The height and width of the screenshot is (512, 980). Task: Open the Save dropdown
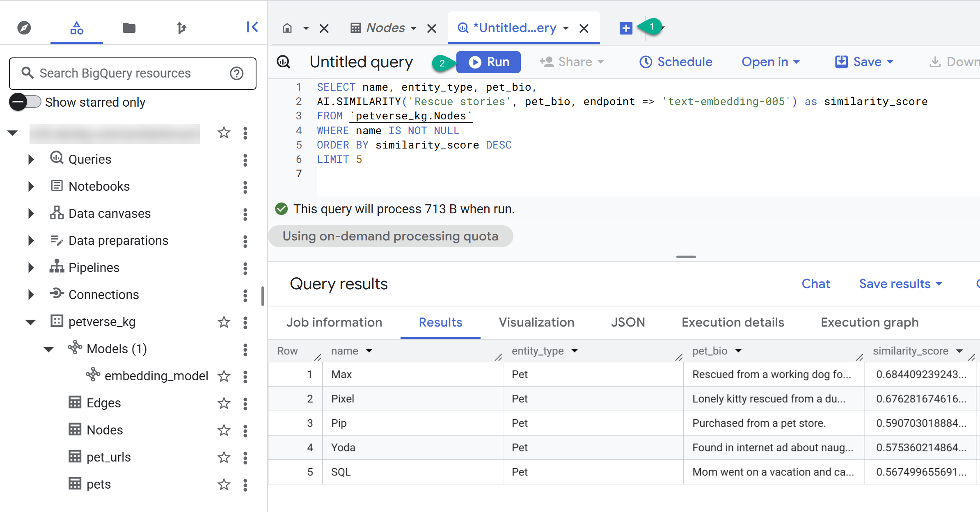point(864,62)
